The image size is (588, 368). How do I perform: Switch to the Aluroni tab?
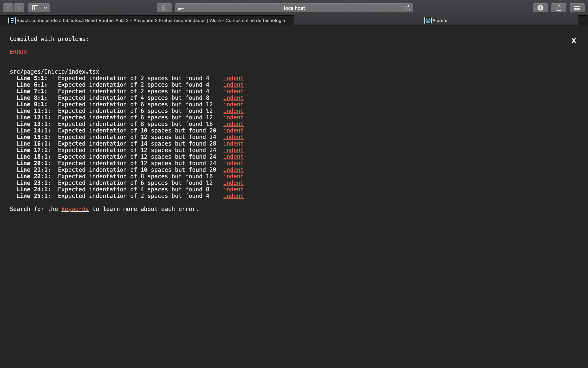(x=436, y=20)
